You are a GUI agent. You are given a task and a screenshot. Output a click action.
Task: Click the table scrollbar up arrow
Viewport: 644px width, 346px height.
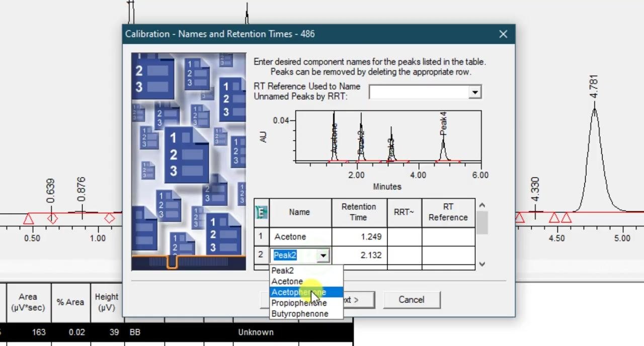point(482,205)
